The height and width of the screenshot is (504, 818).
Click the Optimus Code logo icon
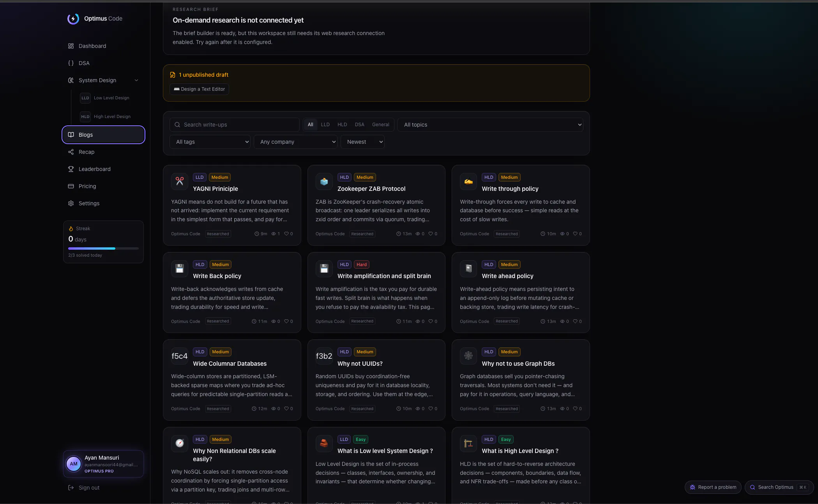[73, 19]
